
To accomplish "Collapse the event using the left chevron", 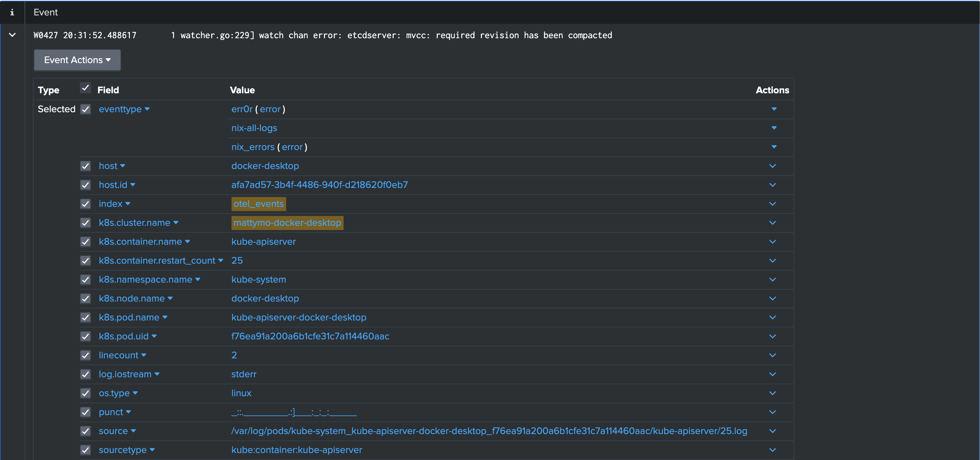I will point(12,35).
